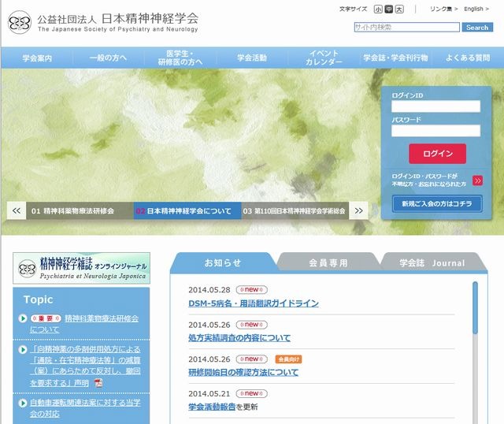Screen dimensions: 504x424
Task: Open 処方実績調査の内容について link
Action: click(x=239, y=338)
